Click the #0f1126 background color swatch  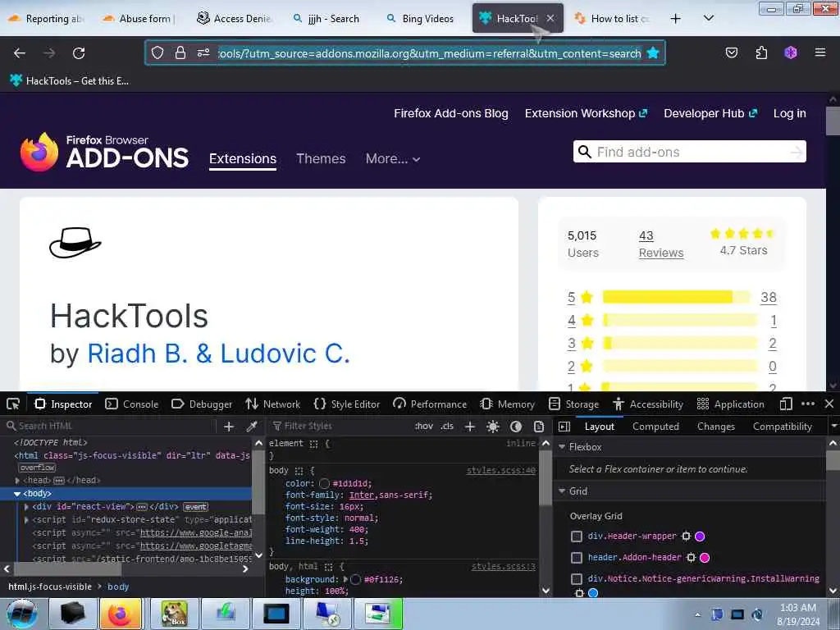click(x=355, y=580)
